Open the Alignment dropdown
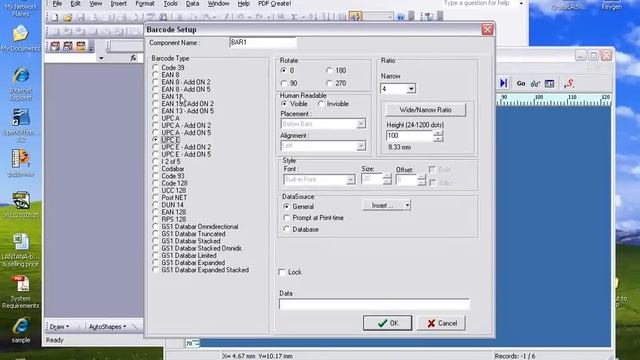 pos(361,146)
